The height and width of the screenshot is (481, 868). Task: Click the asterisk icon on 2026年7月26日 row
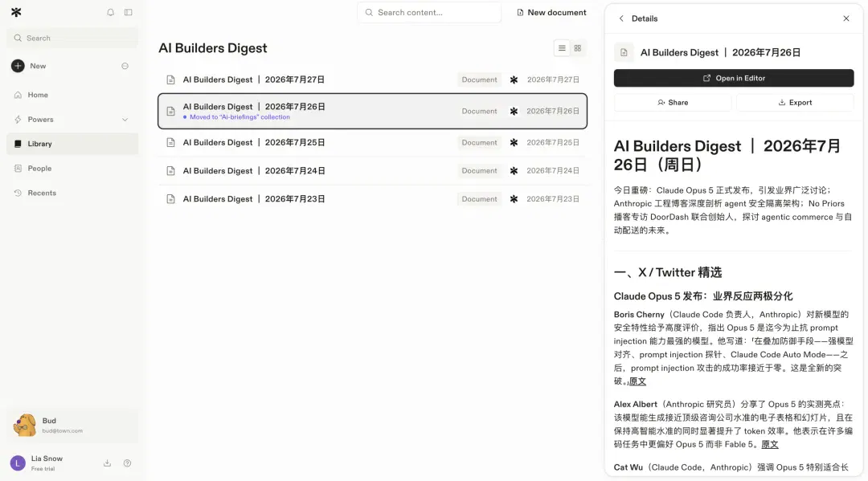(x=514, y=111)
